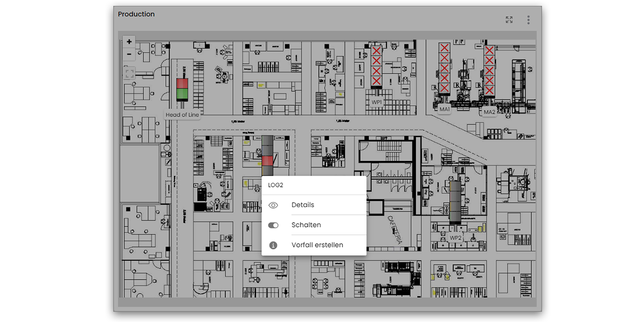644x322 pixels.
Task: Zoom in on the floor plan
Action: 129,42
